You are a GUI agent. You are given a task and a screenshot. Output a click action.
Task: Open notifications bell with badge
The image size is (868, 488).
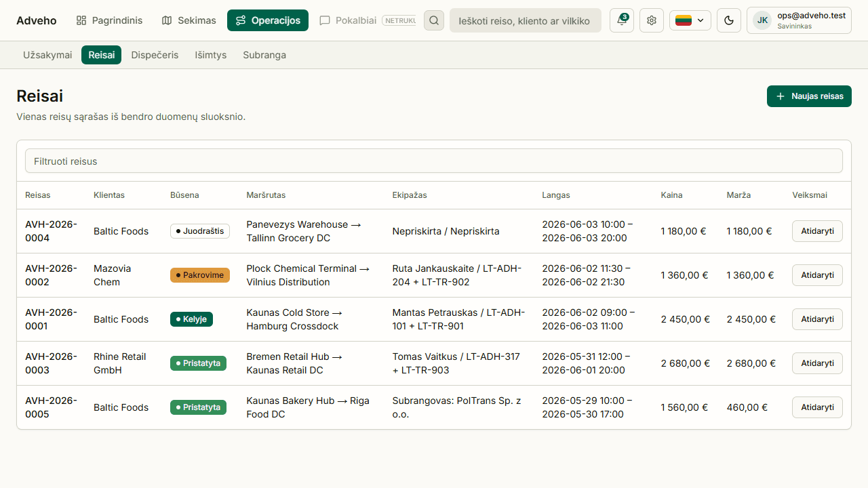click(x=622, y=20)
